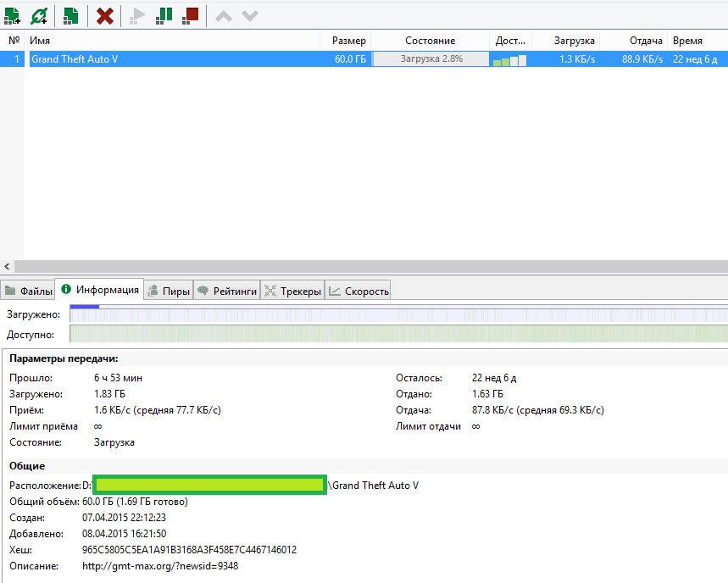Click the 60.0 ГБ size cell
Viewport: 728px width, 583px height.
tap(350, 59)
